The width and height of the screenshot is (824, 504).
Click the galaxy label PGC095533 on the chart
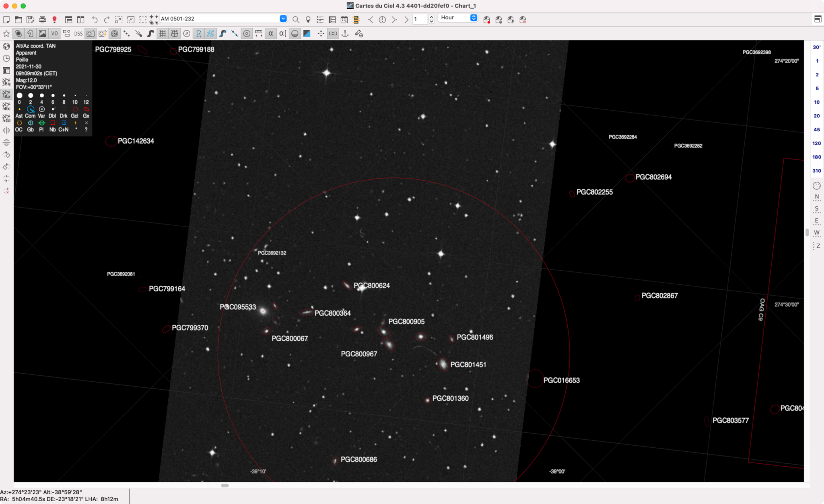[238, 307]
